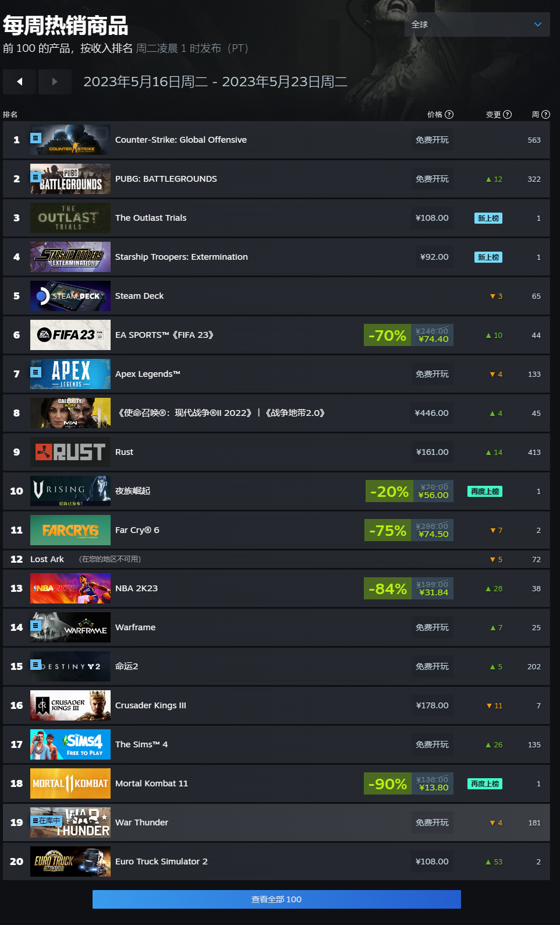
Task: Click the -90% discount on Mortal Kombat 11
Action: [387, 783]
